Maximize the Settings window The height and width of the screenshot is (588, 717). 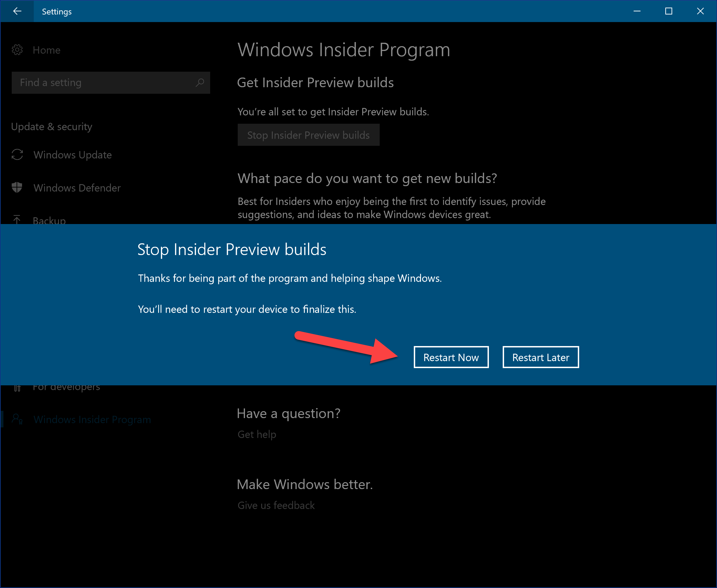pos(668,11)
